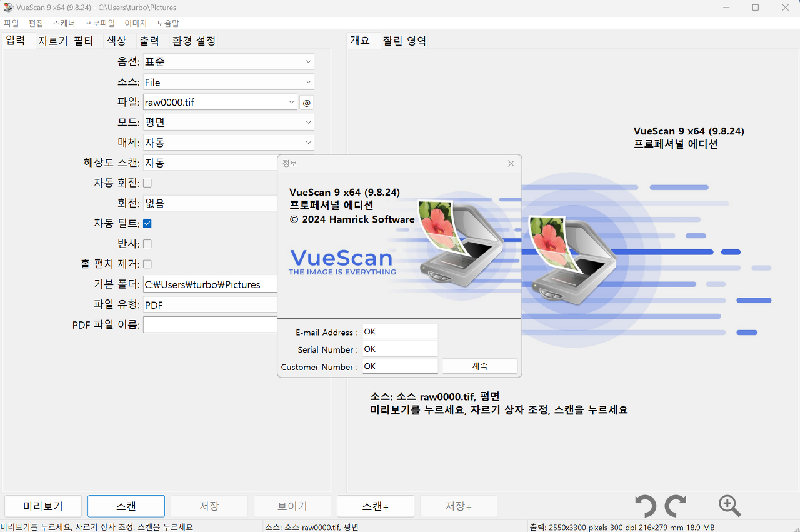This screenshot has width=800, height=532.
Task: Open the 모드 dropdown showing 평면
Action: tap(228, 123)
